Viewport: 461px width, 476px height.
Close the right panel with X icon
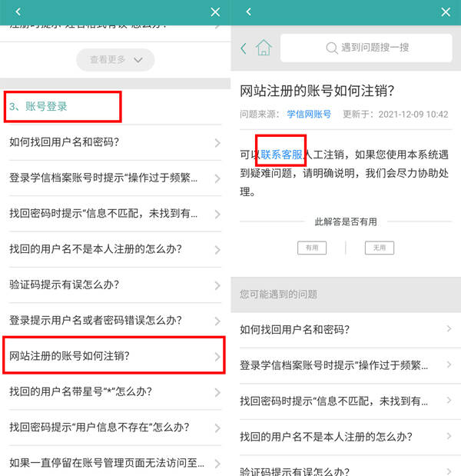(446, 12)
